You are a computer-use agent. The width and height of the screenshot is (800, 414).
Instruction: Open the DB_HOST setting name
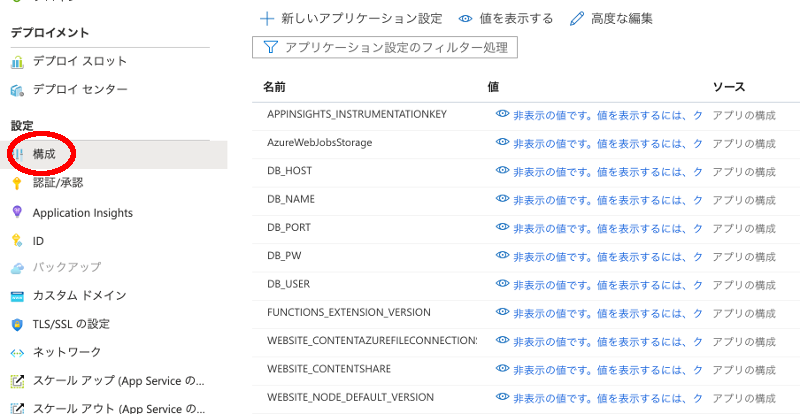(289, 171)
